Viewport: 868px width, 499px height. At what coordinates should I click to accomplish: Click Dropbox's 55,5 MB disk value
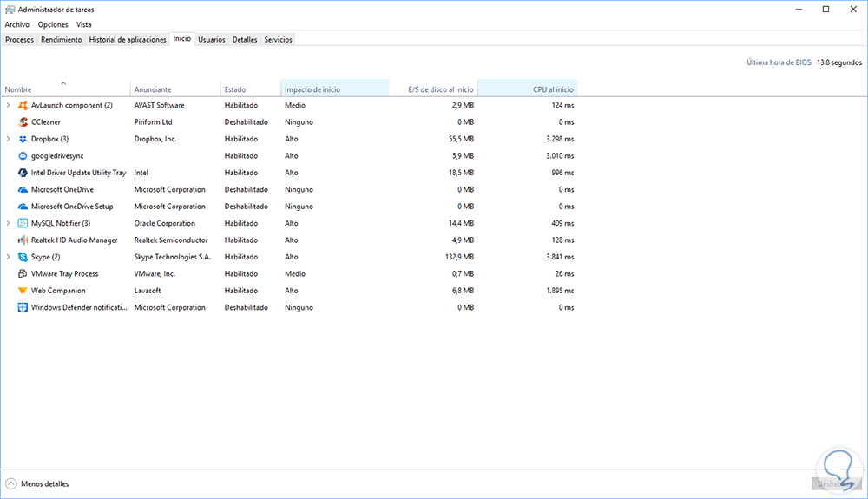tap(461, 139)
